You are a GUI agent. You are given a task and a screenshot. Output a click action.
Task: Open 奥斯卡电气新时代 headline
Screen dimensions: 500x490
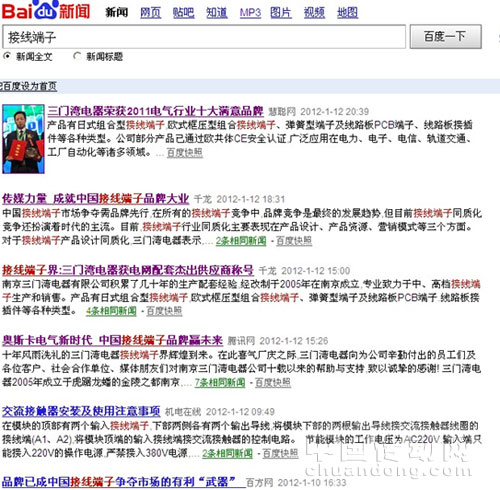pyautogui.click(x=112, y=340)
